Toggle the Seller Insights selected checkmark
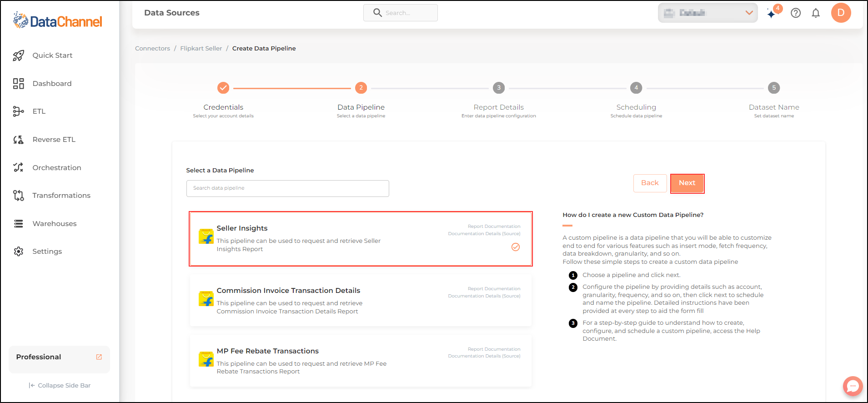Image resolution: width=868 pixels, height=403 pixels. click(x=516, y=247)
